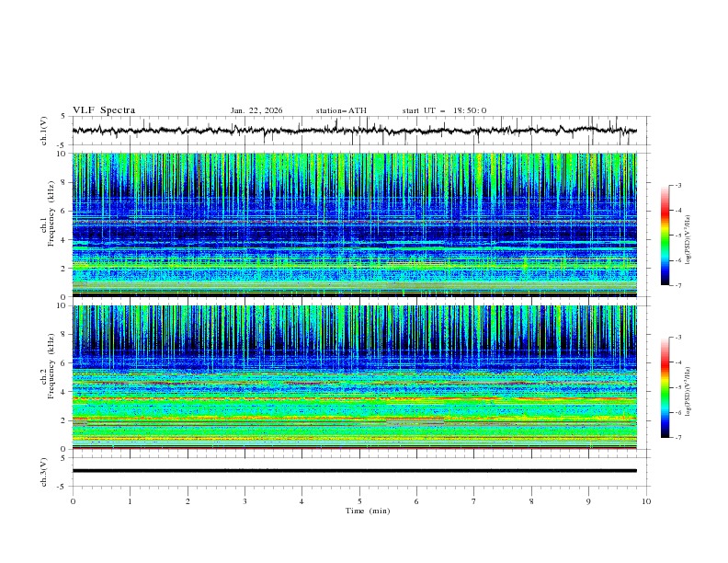Click the "ch.1 Frequency (kHz)" axis label
This screenshot has height=563, width=728.
(47, 212)
